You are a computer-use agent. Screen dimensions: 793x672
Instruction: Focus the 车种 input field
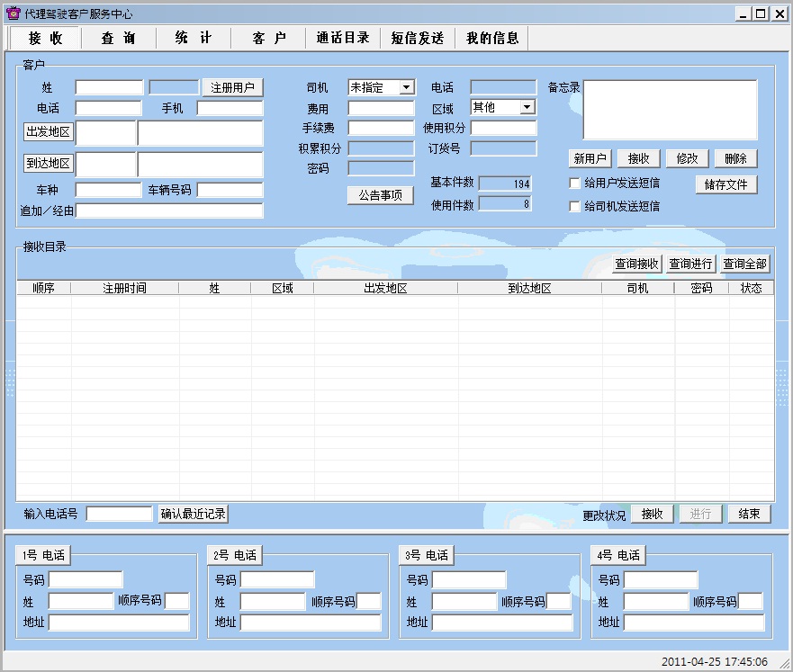click(x=108, y=190)
